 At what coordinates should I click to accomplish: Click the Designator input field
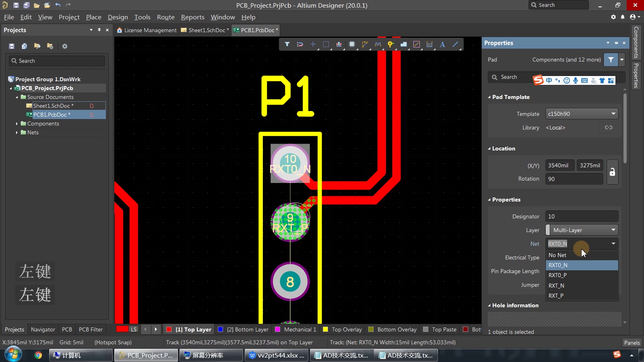pos(582,216)
